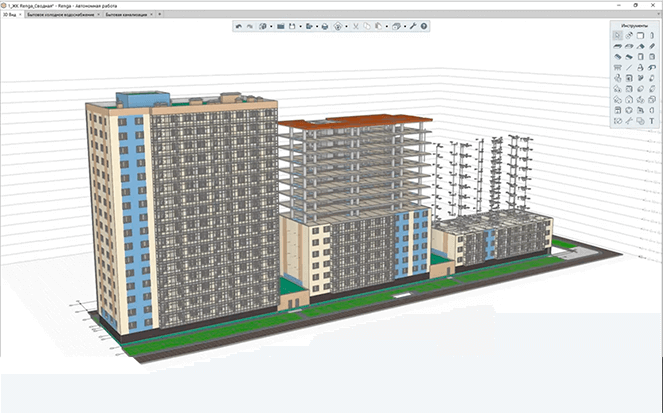
Task: Switch to the Бытовое холодное водоснабжение tab
Action: click(x=61, y=15)
